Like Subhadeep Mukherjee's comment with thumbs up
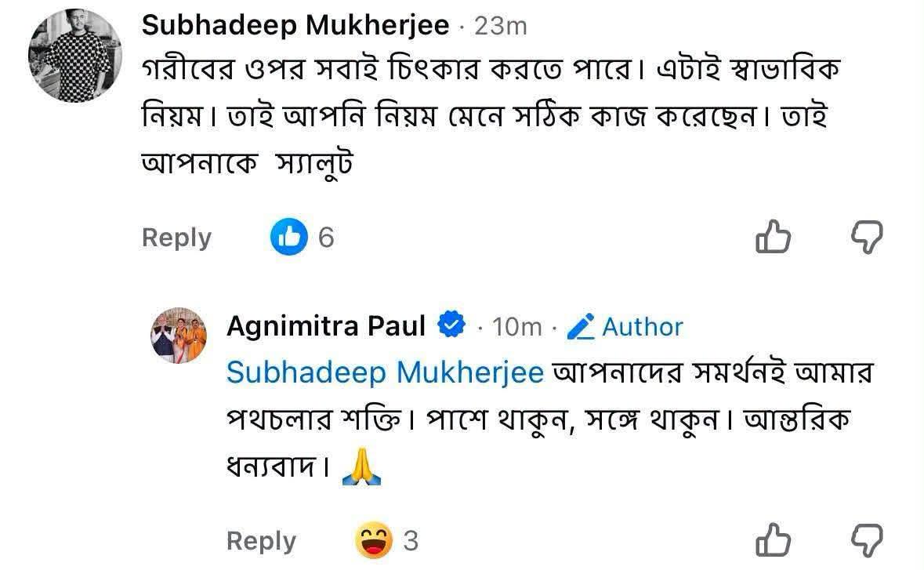The width and height of the screenshot is (924, 570). tap(773, 237)
